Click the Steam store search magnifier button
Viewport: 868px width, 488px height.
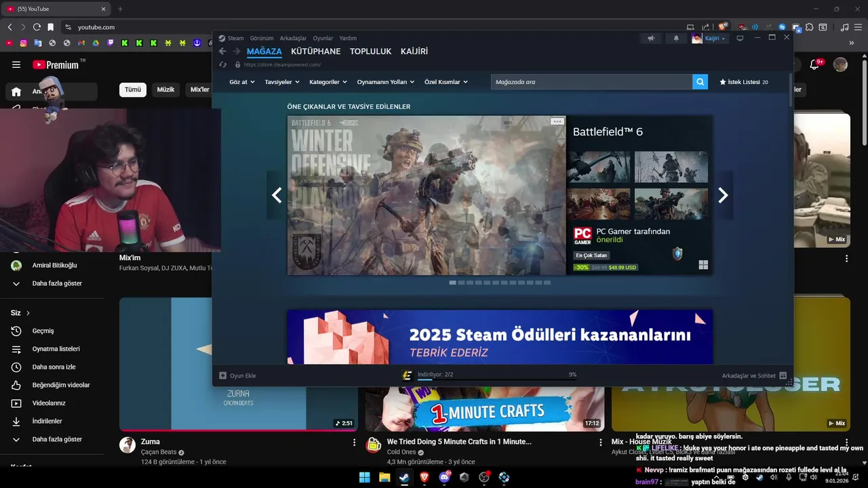700,82
